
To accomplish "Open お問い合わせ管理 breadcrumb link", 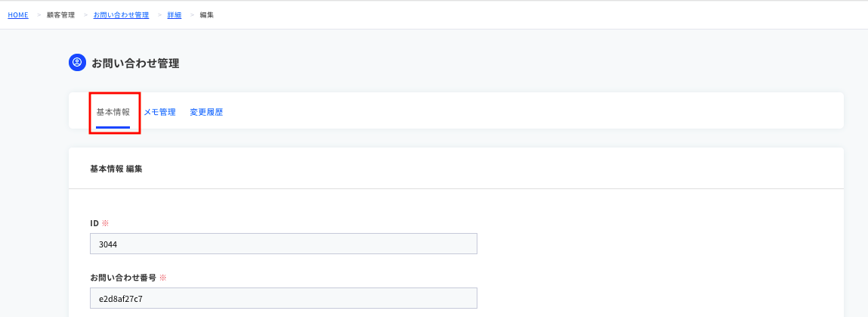I will point(121,15).
